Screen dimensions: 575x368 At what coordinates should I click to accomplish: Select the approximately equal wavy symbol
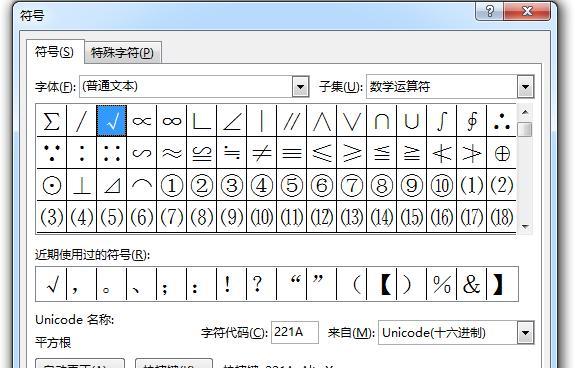(172, 153)
